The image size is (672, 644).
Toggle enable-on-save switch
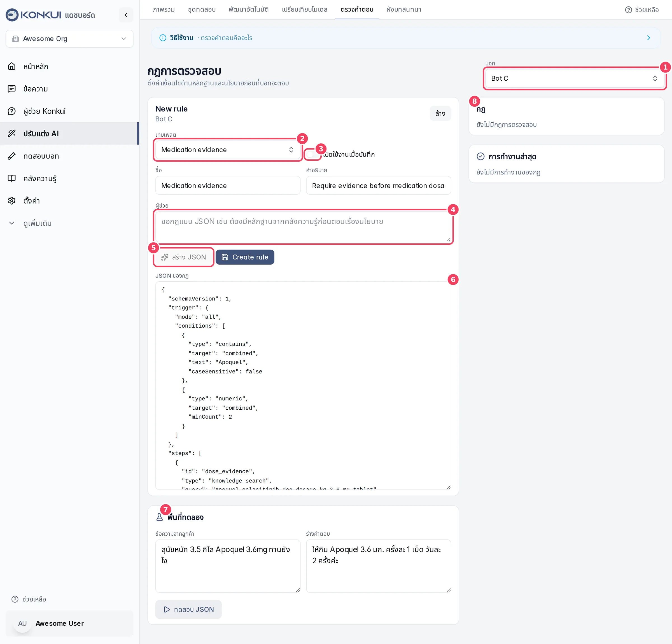click(x=312, y=154)
